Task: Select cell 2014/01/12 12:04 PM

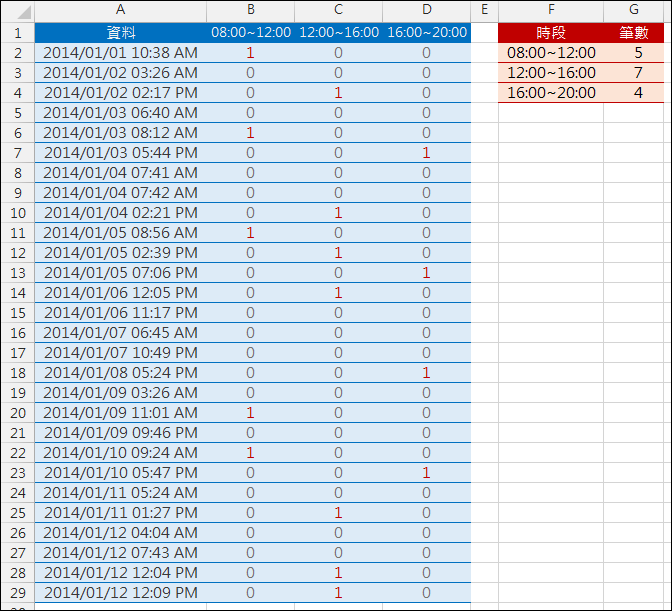Action: (x=120, y=572)
